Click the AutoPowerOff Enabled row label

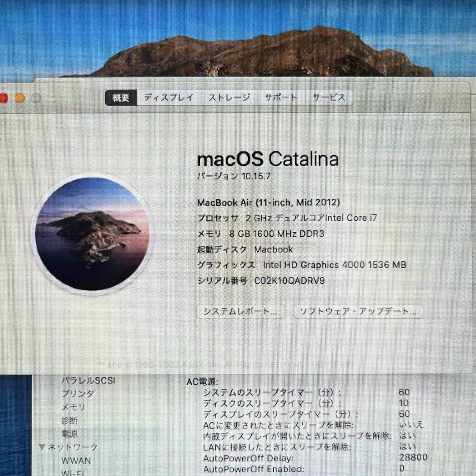click(254, 469)
